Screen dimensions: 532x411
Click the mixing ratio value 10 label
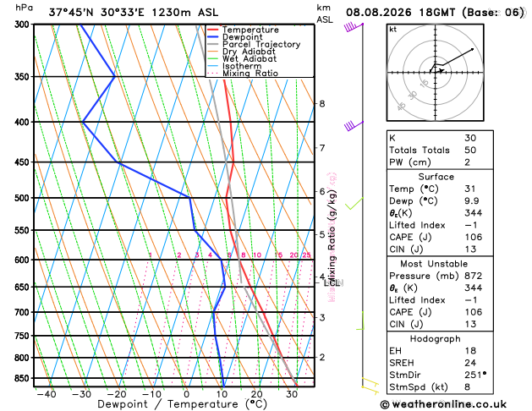(257, 255)
